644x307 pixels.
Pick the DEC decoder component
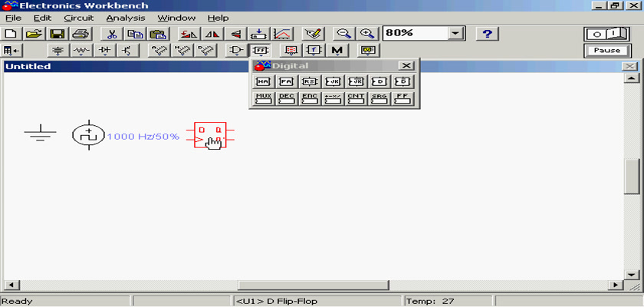pyautogui.click(x=287, y=98)
